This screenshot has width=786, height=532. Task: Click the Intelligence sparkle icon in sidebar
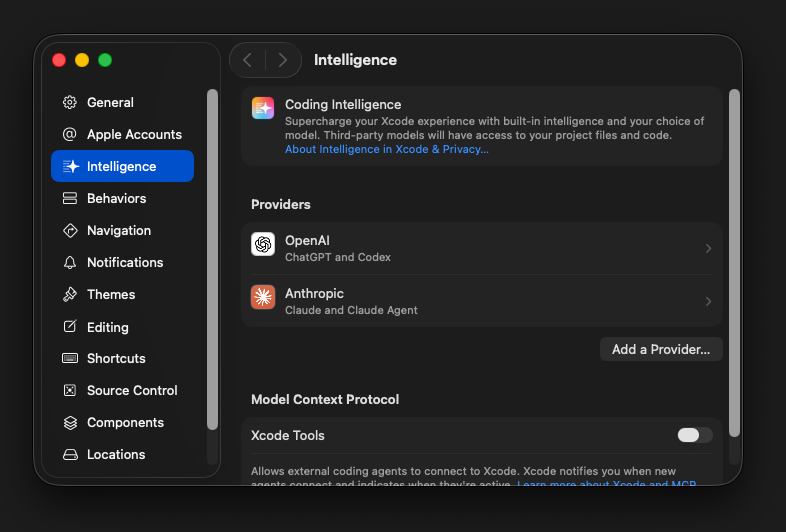pos(71,166)
